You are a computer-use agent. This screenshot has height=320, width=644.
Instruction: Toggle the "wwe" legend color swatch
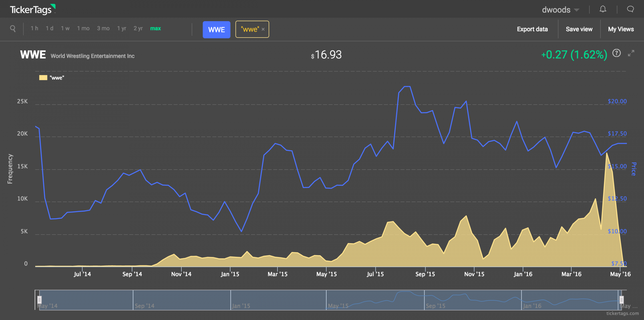point(43,78)
